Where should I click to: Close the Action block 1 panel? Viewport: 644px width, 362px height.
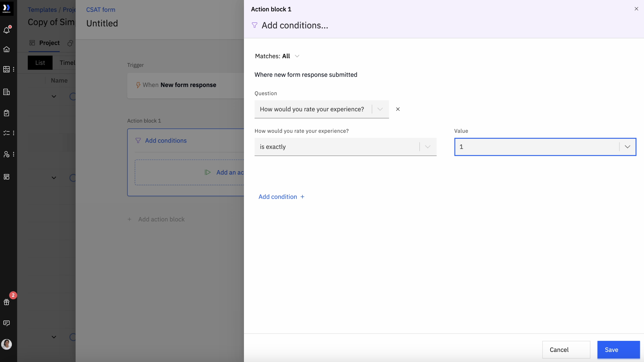[x=636, y=9]
